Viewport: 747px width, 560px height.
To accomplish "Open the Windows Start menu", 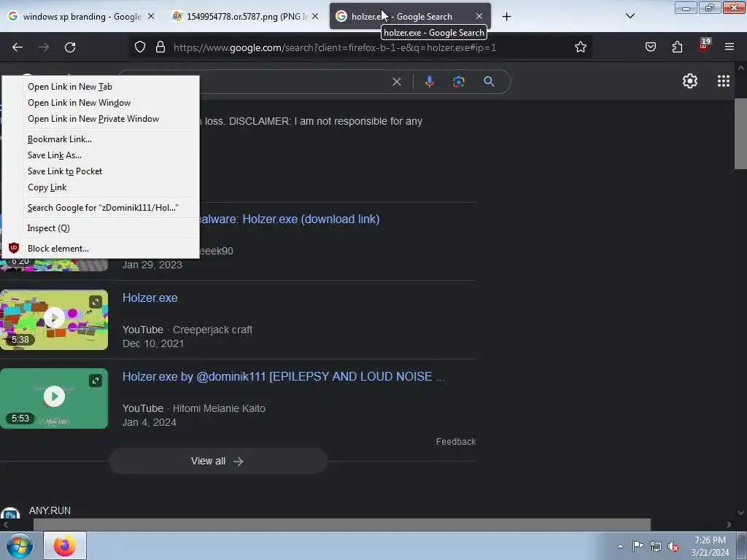I will click(x=20, y=545).
